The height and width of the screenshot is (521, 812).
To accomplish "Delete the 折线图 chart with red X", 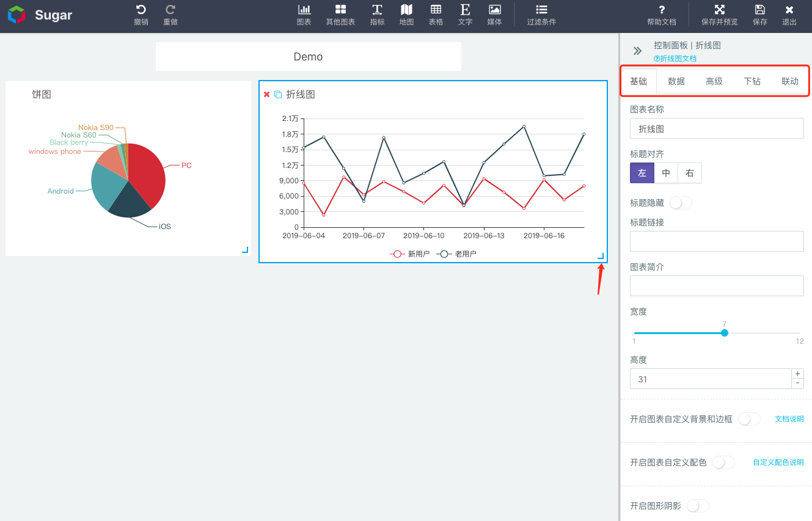I will tap(266, 94).
